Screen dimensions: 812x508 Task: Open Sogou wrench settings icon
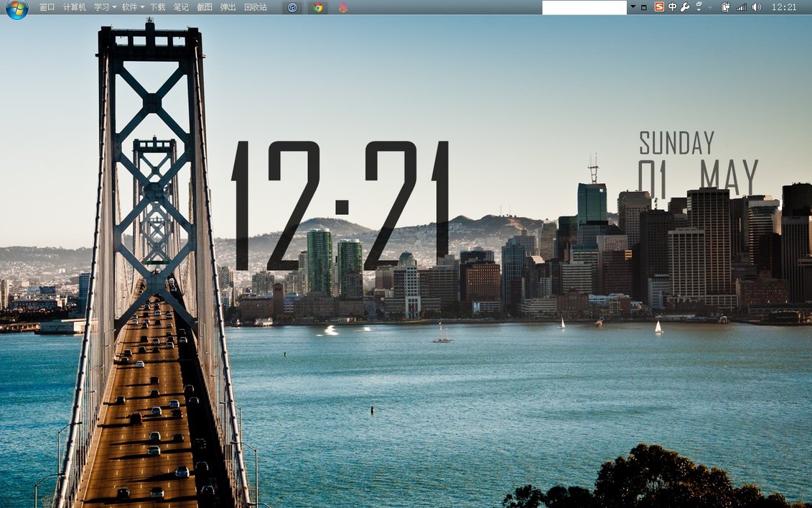[685, 7]
